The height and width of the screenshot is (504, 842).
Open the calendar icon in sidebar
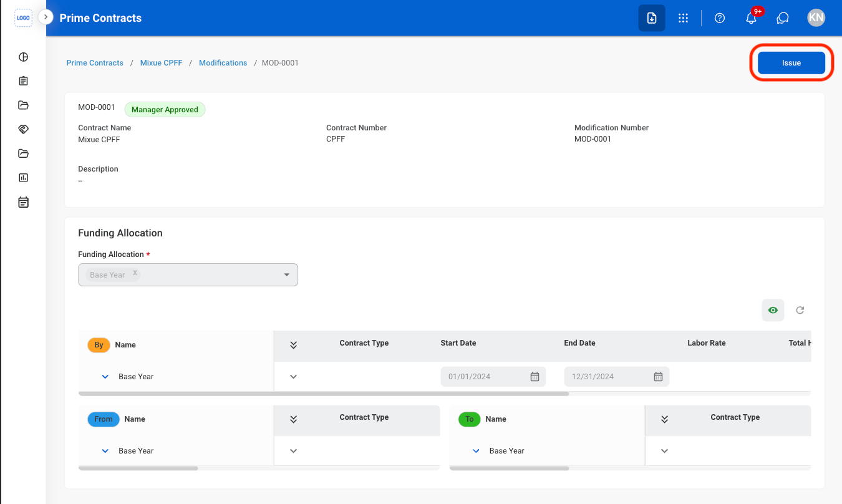coord(24,202)
